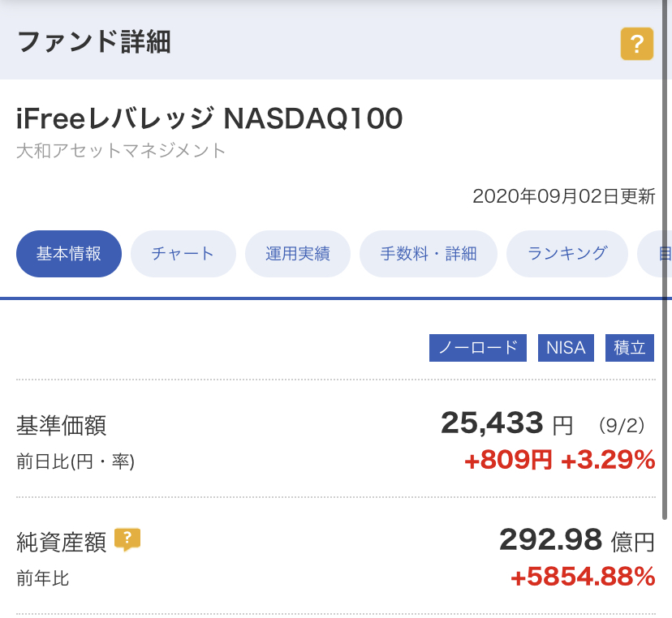672x618 pixels.
Task: Click the NISA tag badge
Action: (x=566, y=348)
